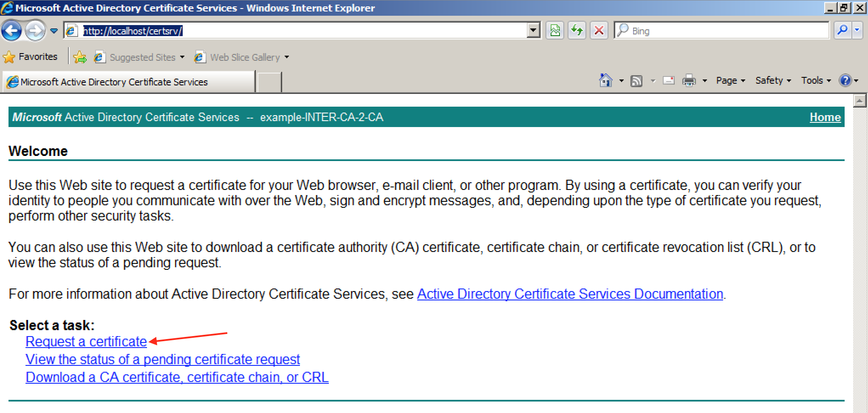Click Download a CA certificate link
The image size is (868, 413).
click(177, 377)
